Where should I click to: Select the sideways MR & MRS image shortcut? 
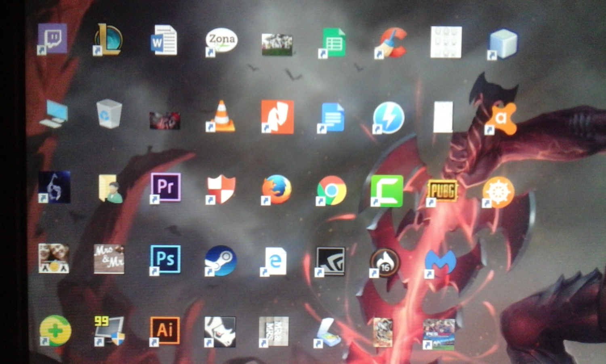click(274, 332)
